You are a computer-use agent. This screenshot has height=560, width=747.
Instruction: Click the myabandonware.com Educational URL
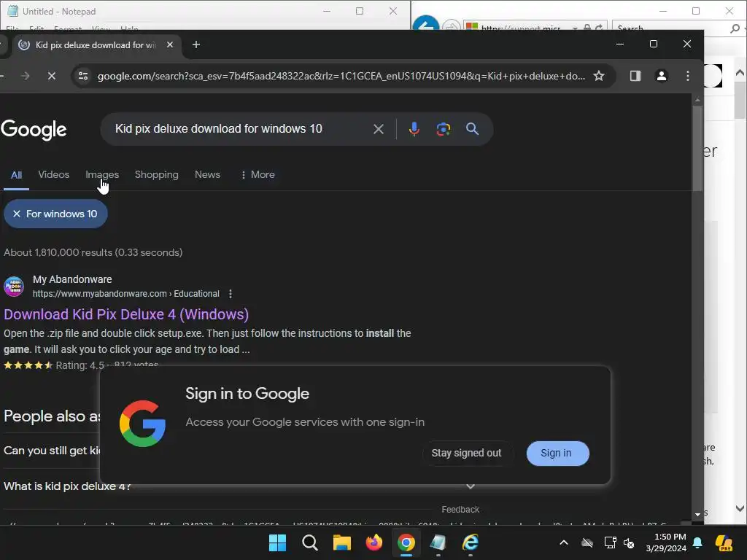click(x=125, y=294)
